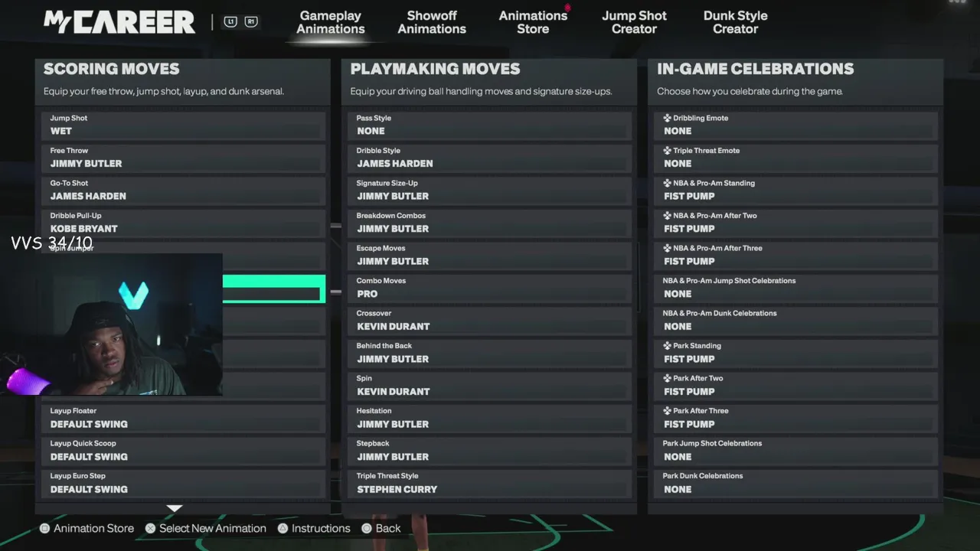Image resolution: width=980 pixels, height=551 pixels.
Task: Select the Dribble Pull-Up Kobe Bryant row
Action: (x=184, y=223)
